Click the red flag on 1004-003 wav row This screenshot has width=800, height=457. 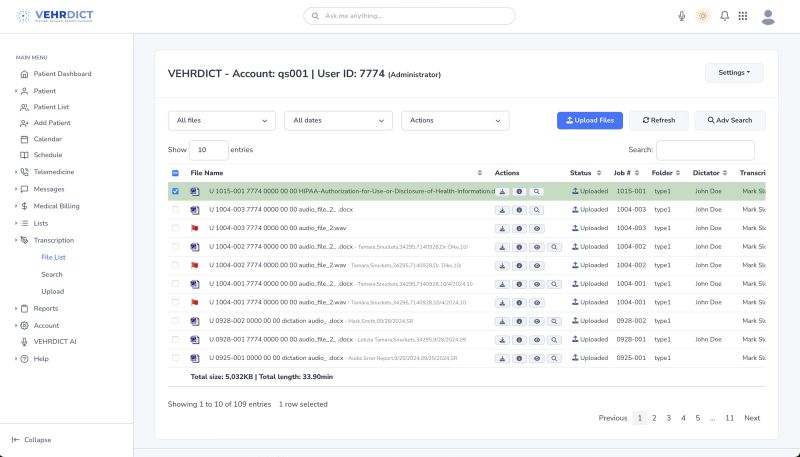(194, 228)
